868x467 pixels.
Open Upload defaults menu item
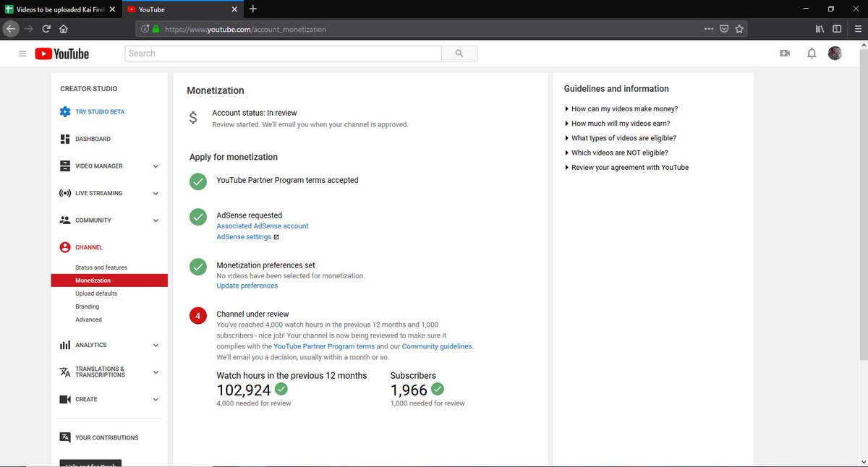(96, 294)
